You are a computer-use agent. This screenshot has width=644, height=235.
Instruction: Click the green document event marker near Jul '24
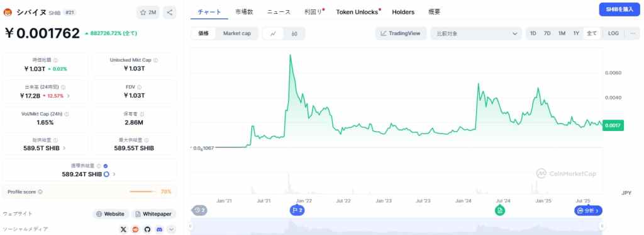(500, 210)
